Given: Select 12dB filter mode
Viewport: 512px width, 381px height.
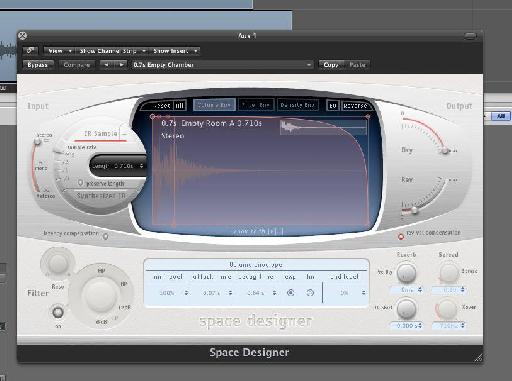Looking at the screenshot, I should [124, 307].
